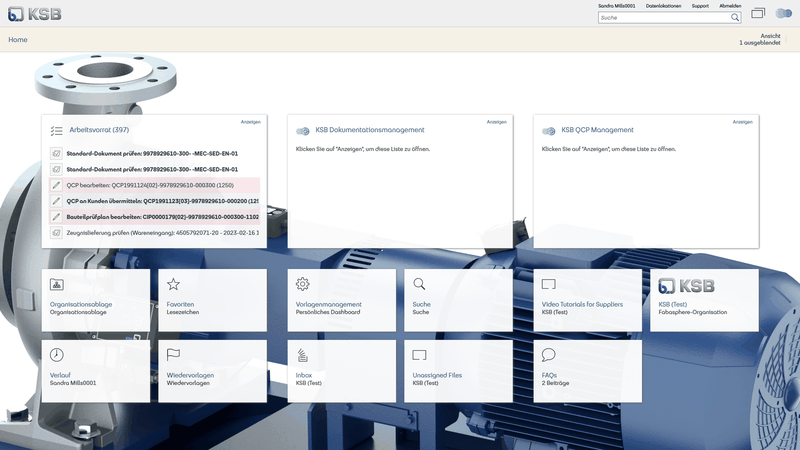Screen dimensions: 800x450
Task: Open the Organisationsablage tile label
Action: [81, 304]
